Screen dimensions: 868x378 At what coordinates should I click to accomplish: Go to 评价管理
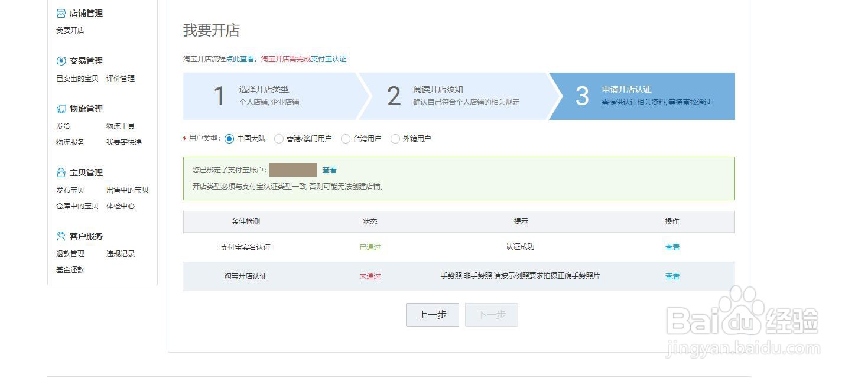pos(121,78)
